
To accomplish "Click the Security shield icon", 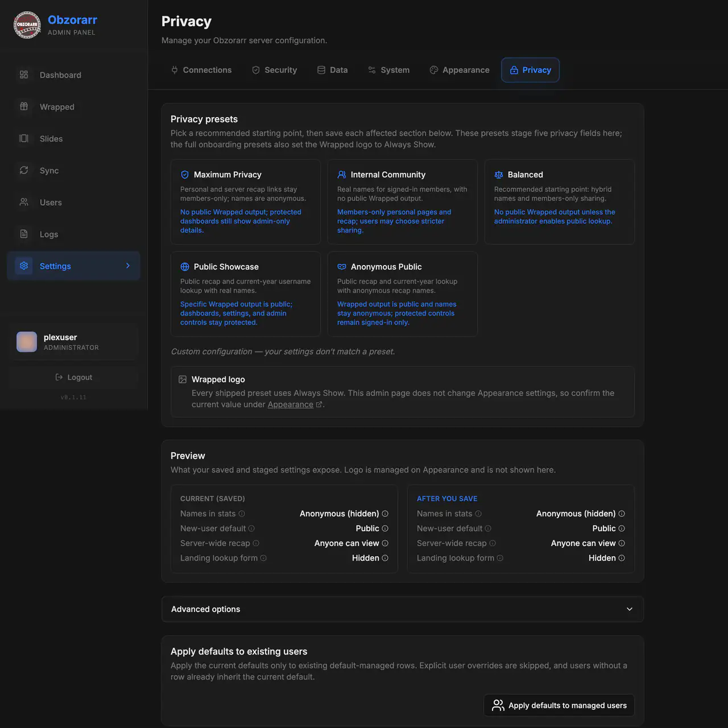I will click(256, 70).
